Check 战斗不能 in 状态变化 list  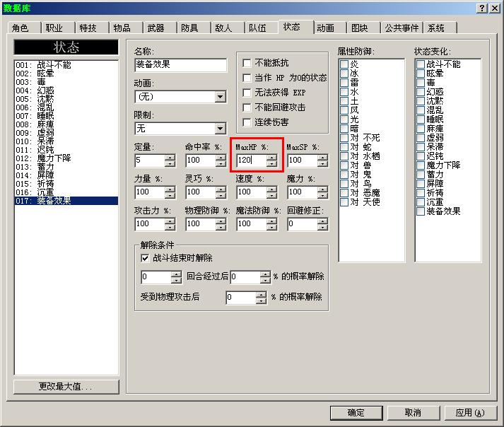[421, 64]
